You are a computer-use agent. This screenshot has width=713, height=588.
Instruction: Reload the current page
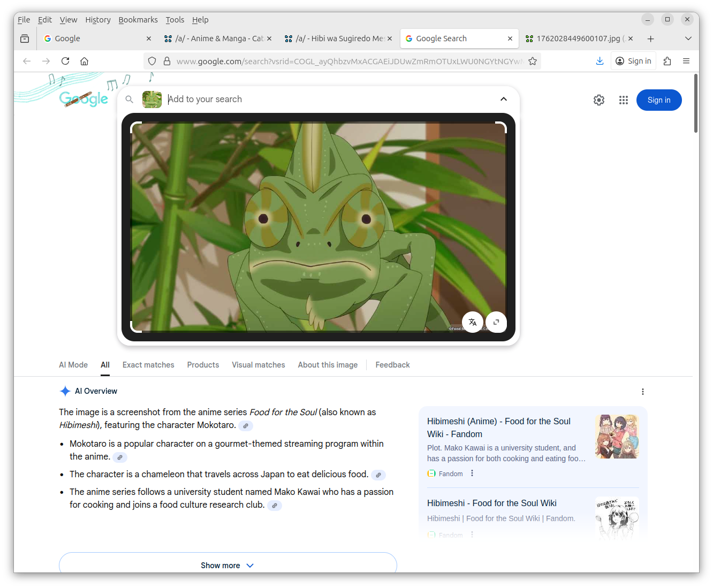tap(65, 61)
